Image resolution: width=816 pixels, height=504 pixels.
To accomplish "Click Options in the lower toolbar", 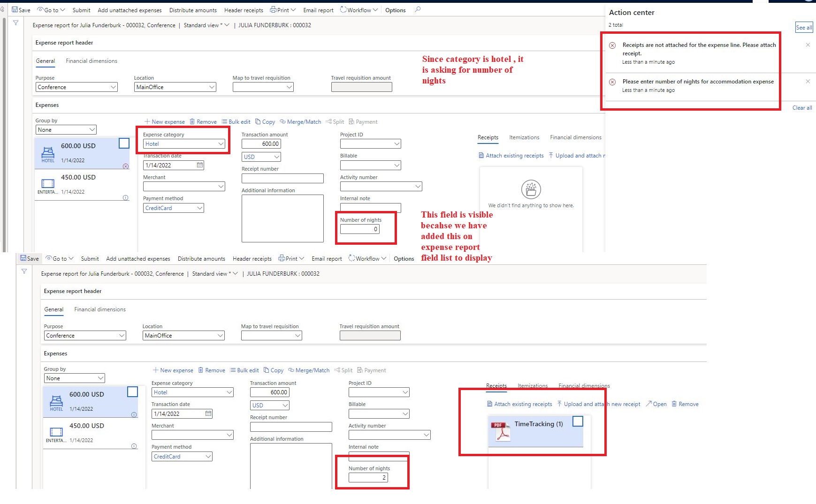I will point(404,258).
